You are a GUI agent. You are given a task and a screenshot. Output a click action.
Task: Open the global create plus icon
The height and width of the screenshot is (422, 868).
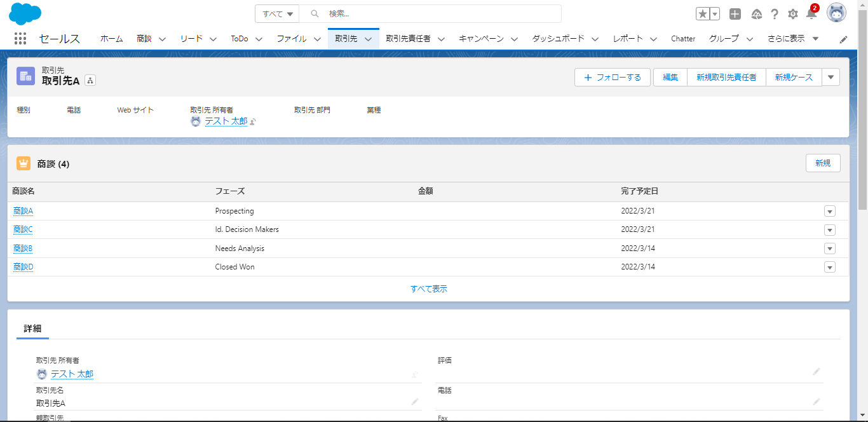click(x=735, y=14)
